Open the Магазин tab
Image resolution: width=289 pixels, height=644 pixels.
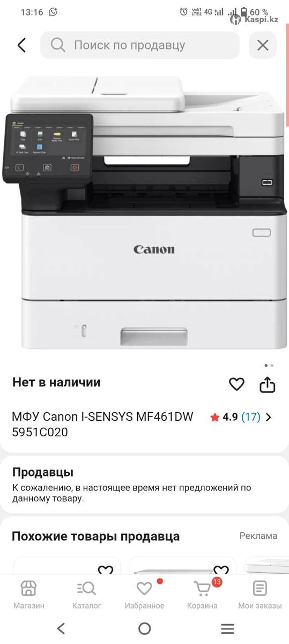[x=28, y=595]
